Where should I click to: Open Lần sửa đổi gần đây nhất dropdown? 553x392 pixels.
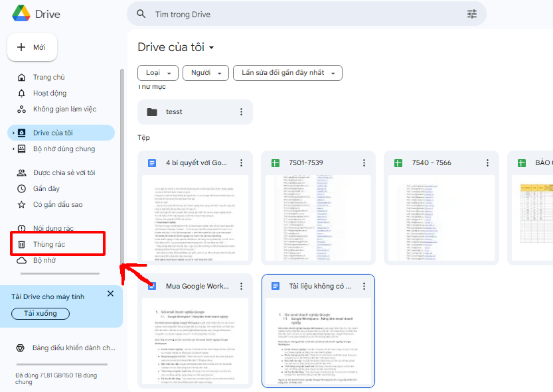pos(287,73)
